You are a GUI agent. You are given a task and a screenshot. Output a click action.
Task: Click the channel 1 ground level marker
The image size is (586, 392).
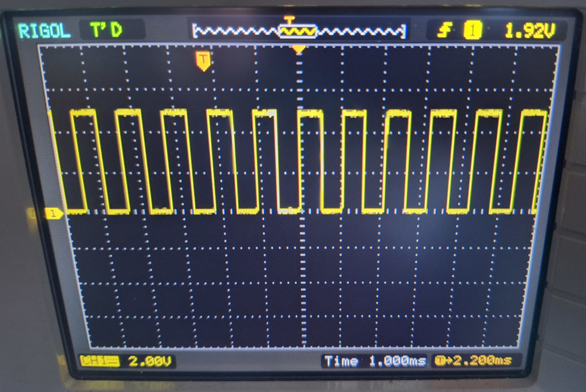(54, 213)
